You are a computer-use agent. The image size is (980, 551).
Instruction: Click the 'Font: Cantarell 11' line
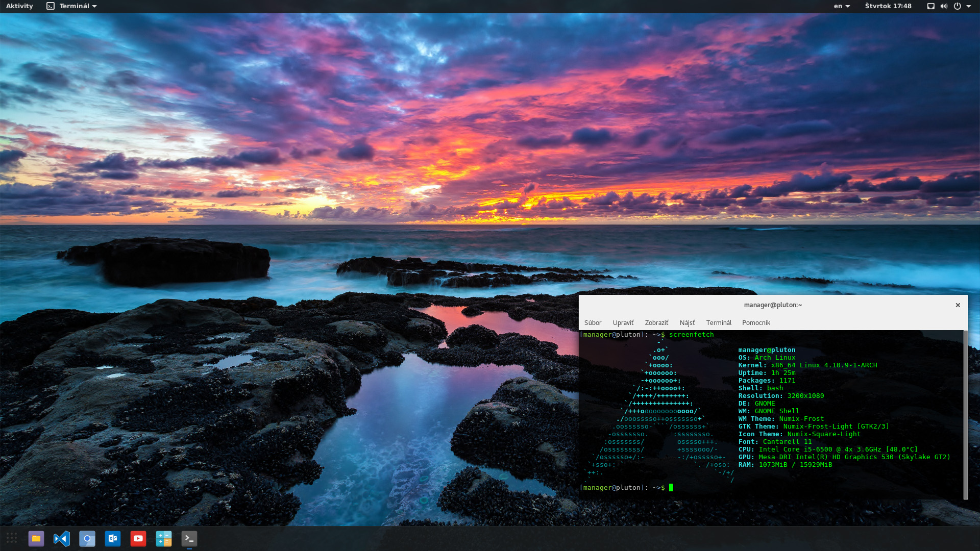coord(775,442)
